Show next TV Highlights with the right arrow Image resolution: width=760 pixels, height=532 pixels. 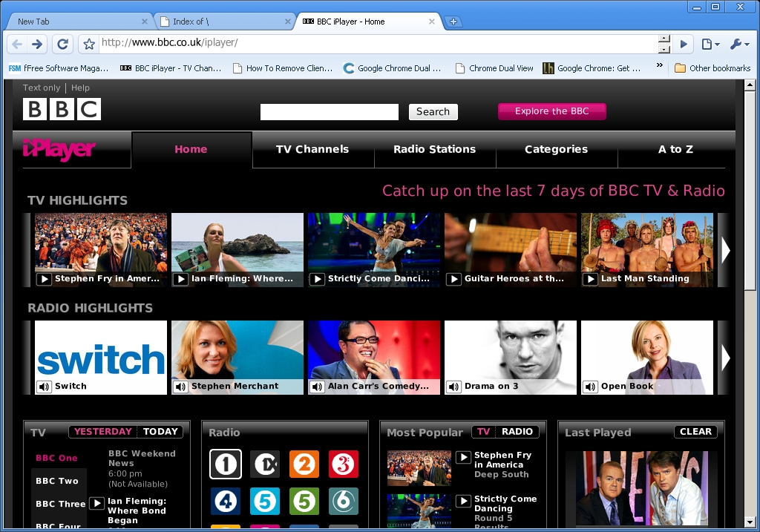tap(725, 250)
